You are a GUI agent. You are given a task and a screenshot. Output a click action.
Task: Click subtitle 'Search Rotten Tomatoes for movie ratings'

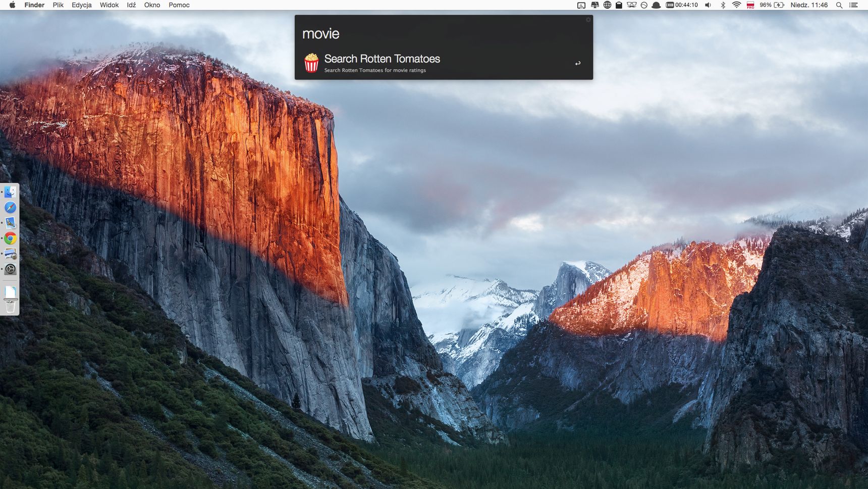pyautogui.click(x=375, y=70)
